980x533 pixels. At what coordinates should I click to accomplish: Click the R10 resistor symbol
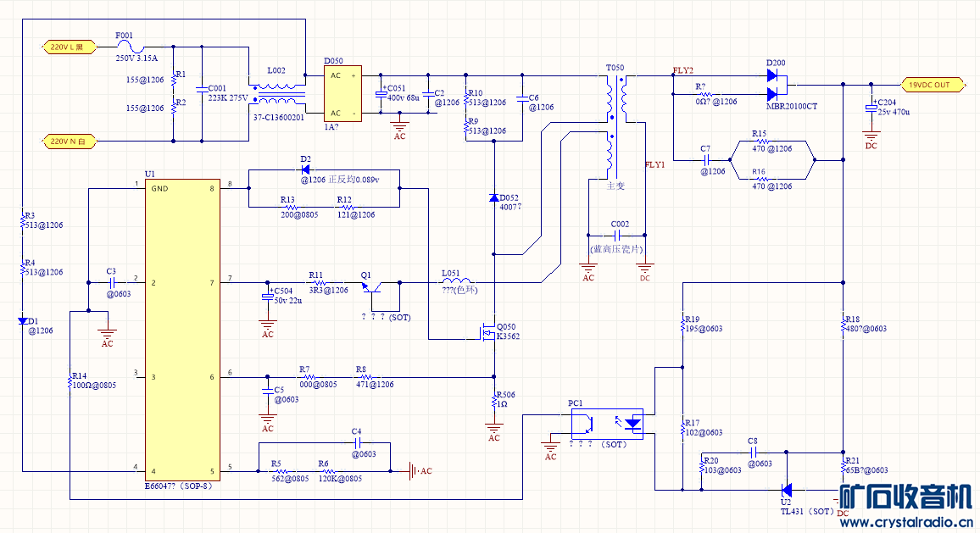[x=465, y=99]
